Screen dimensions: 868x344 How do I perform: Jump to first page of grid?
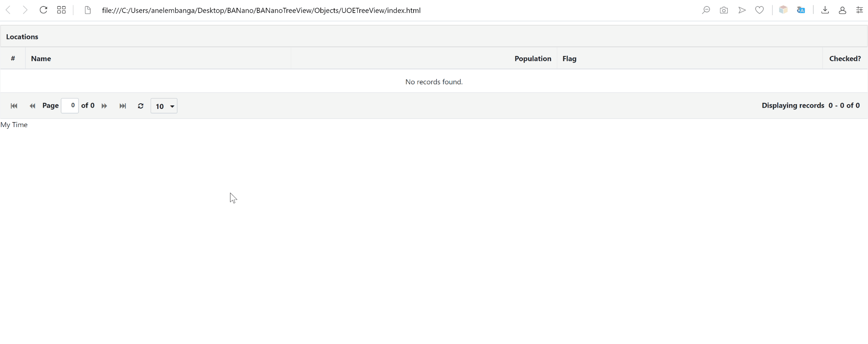14,106
